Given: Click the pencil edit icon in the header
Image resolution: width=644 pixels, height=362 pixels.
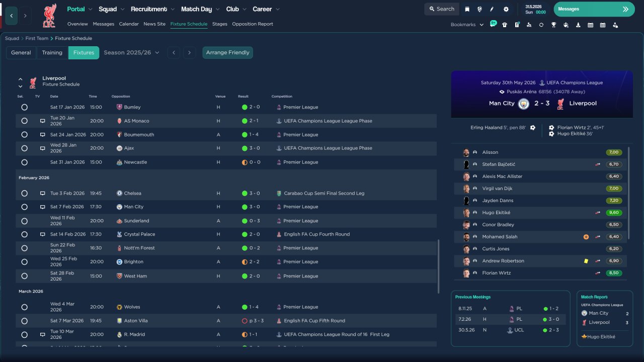Looking at the screenshot, I should click(492, 9).
